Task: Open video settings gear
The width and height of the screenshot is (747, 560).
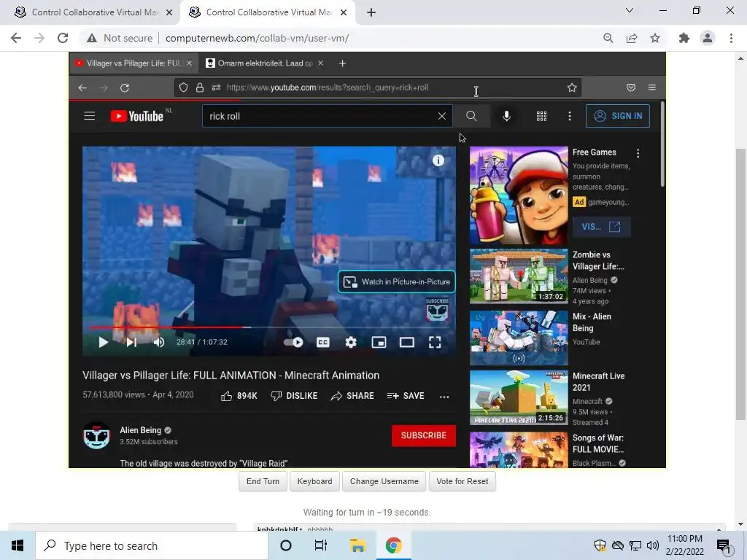Action: [351, 343]
